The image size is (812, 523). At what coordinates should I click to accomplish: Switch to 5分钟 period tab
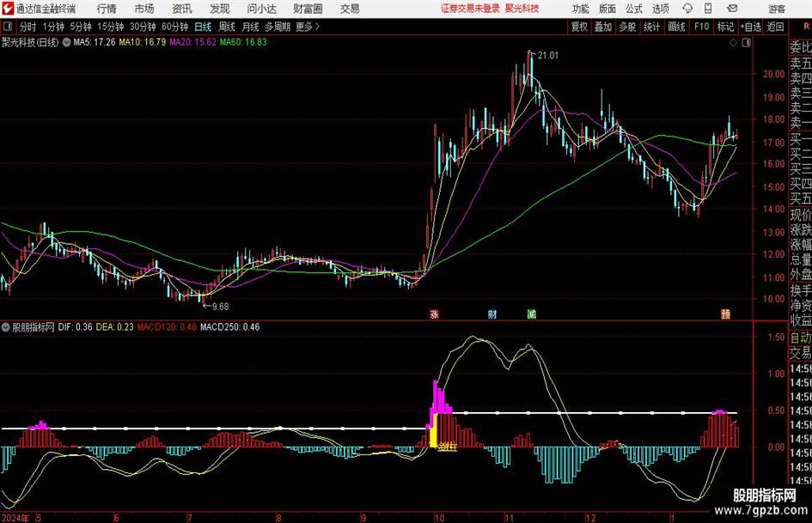tap(81, 27)
